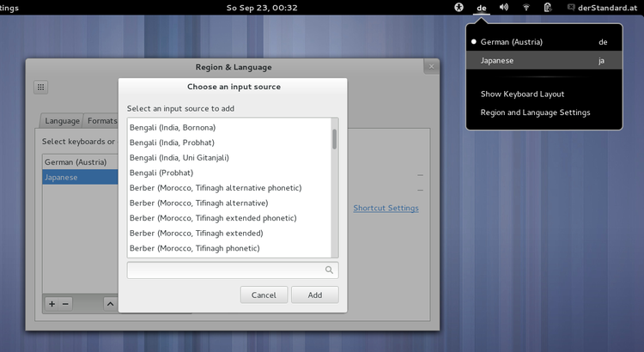Select German (Austria) radio entry in menu
Image resolution: width=644 pixels, height=352 pixels.
512,41
